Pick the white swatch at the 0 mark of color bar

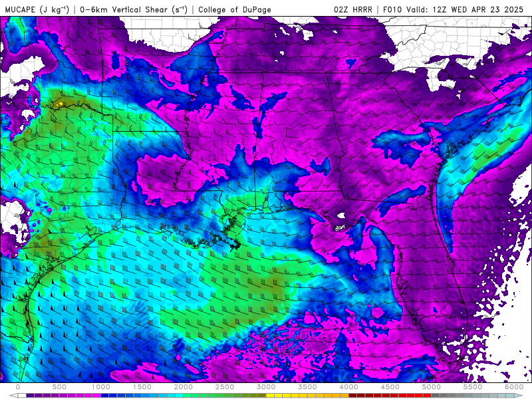[x=22, y=395]
